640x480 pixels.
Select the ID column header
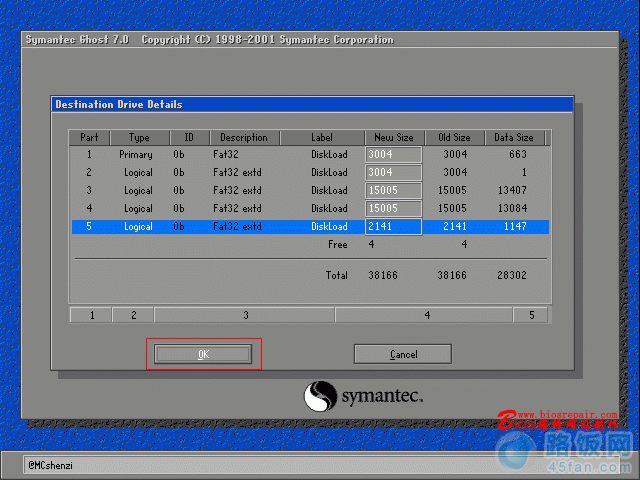(x=189, y=138)
